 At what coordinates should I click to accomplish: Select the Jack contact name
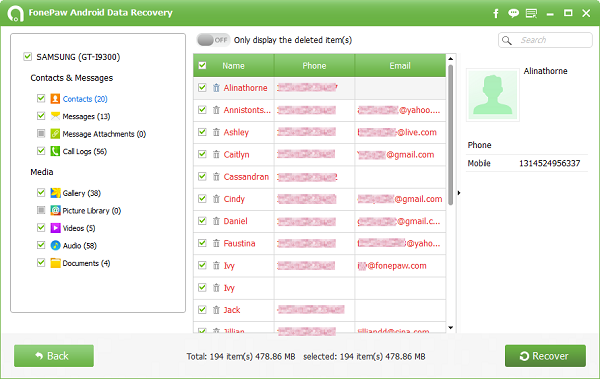click(232, 310)
